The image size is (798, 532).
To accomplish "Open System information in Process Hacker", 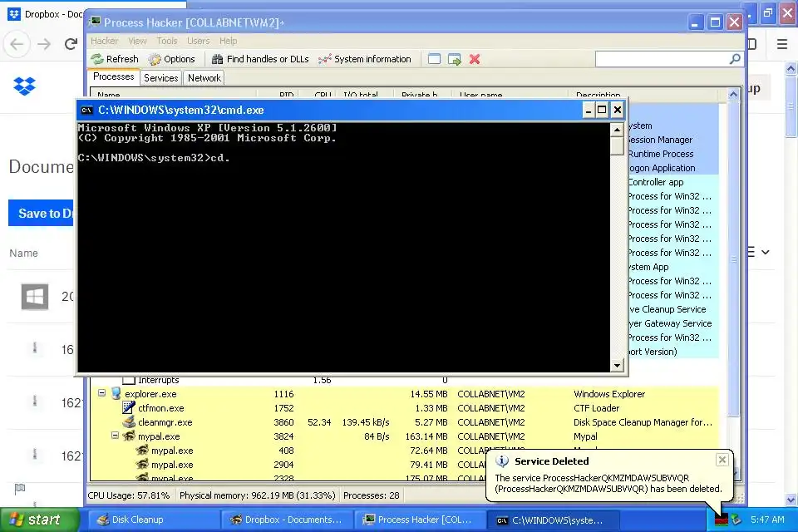I will pyautogui.click(x=364, y=59).
